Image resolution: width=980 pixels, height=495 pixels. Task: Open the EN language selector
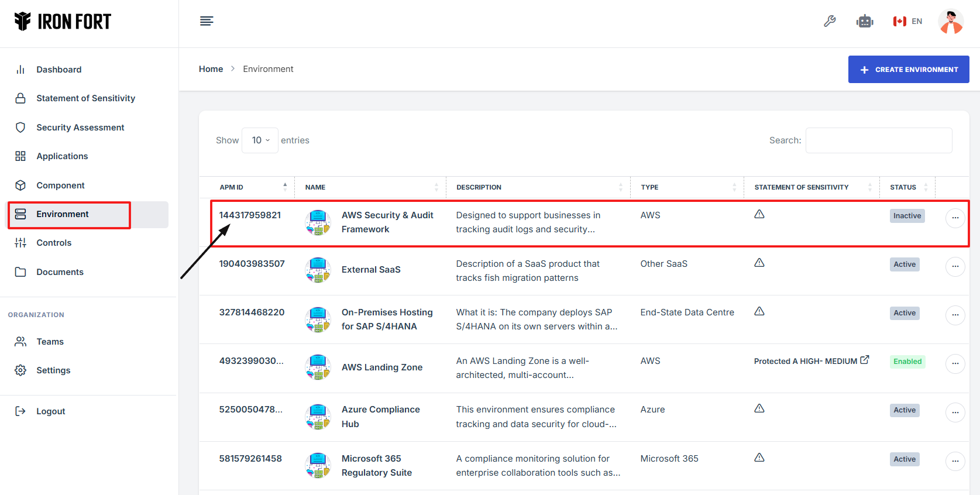pyautogui.click(x=907, y=22)
